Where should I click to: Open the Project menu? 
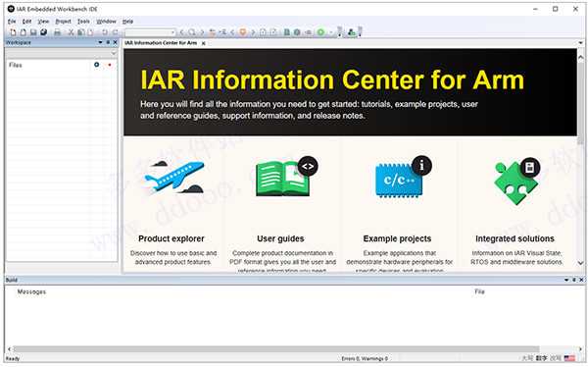coord(63,22)
